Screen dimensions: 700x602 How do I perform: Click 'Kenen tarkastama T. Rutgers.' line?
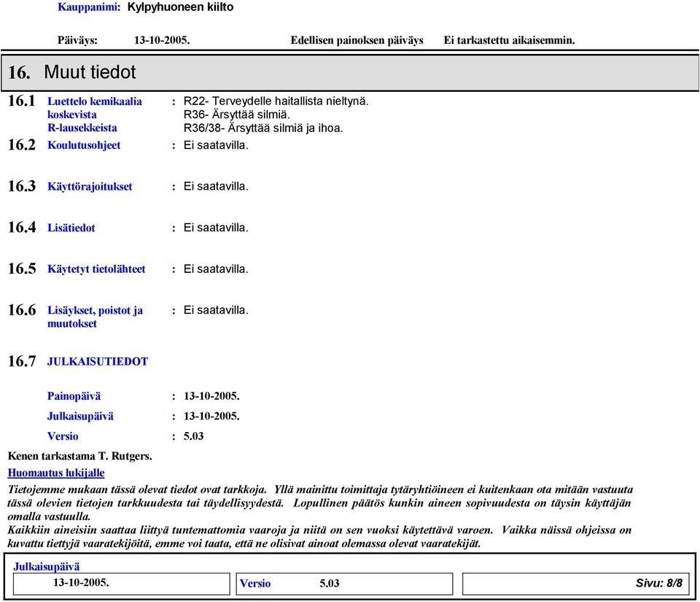pyautogui.click(x=80, y=456)
